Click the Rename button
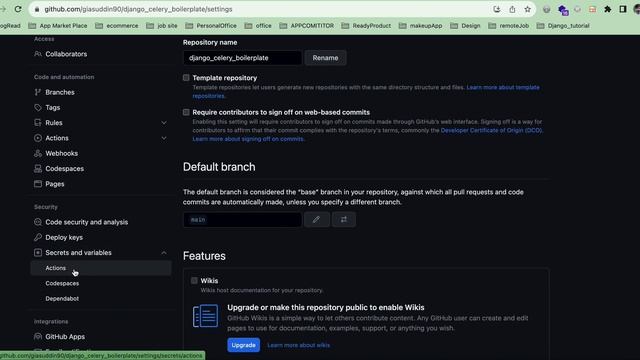The width and height of the screenshot is (640, 360). pos(325,58)
